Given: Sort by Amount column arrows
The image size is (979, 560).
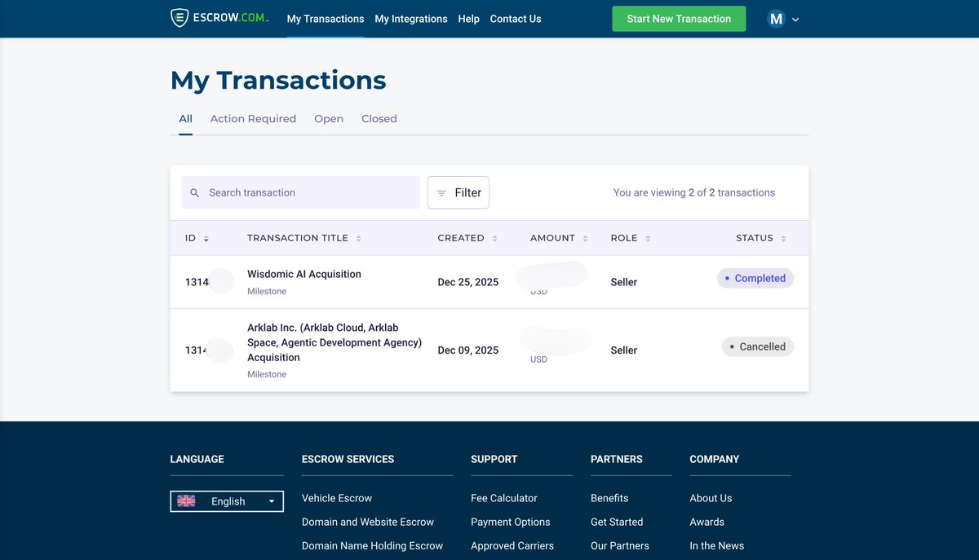Looking at the screenshot, I should [x=586, y=239].
